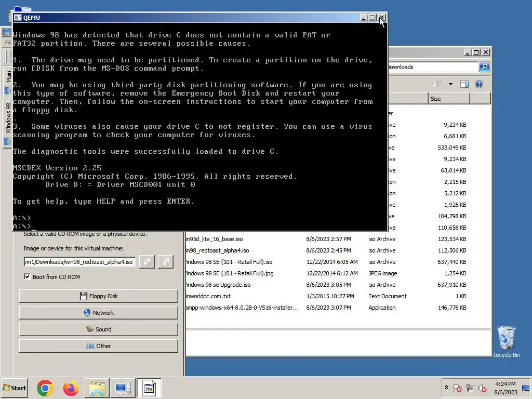Launch Google Chrome from the taskbar
532x399 pixels.
[45, 388]
